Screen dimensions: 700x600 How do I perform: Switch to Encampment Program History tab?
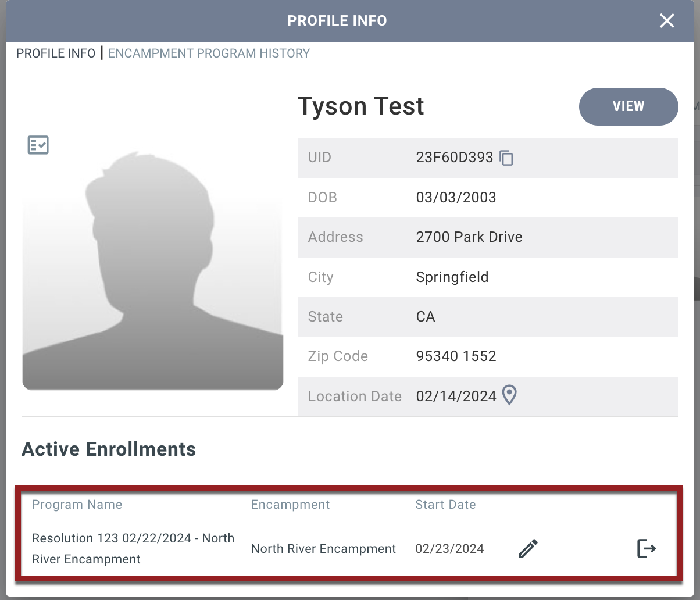[x=209, y=53]
